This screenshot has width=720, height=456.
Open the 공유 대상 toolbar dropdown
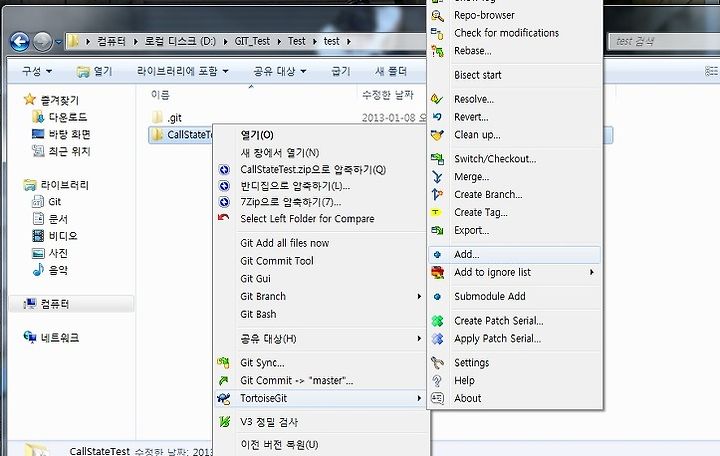(x=280, y=71)
